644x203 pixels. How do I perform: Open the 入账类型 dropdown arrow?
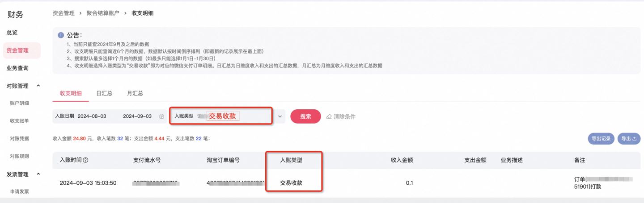280,116
